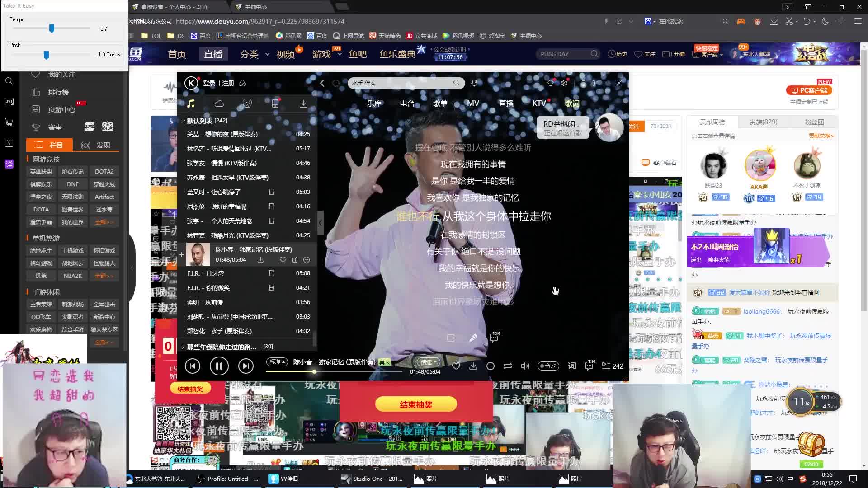This screenshot has width=868, height=488.
Task: Expand the 分类 dropdown in Douyu nav
Action: click(267, 54)
